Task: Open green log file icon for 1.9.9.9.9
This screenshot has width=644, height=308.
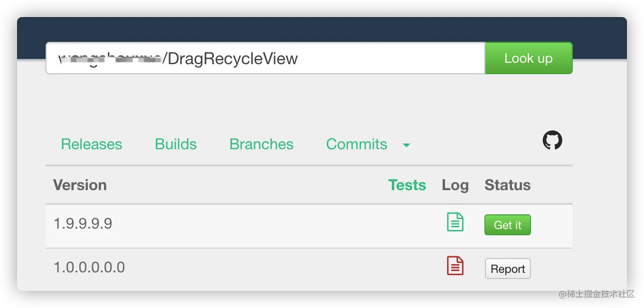Action: [x=455, y=222]
